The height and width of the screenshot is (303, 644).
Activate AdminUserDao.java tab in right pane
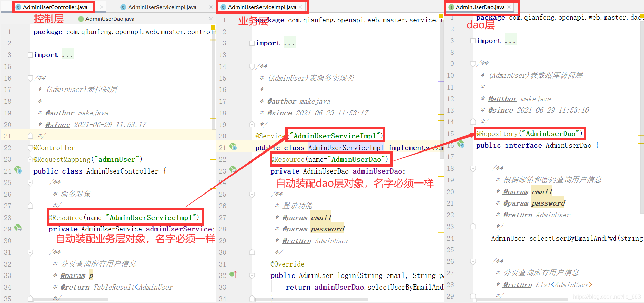(480, 7)
